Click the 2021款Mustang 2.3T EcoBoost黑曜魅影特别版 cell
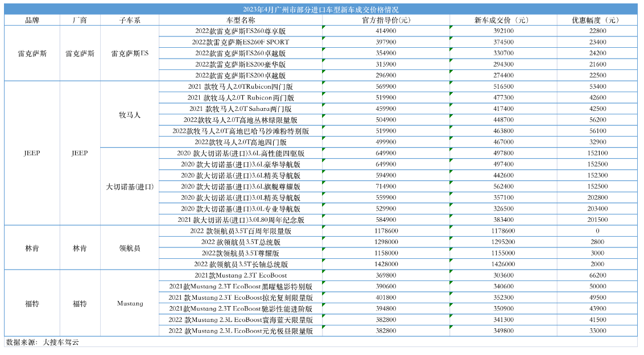The width and height of the screenshot is (644, 355). coord(240,287)
